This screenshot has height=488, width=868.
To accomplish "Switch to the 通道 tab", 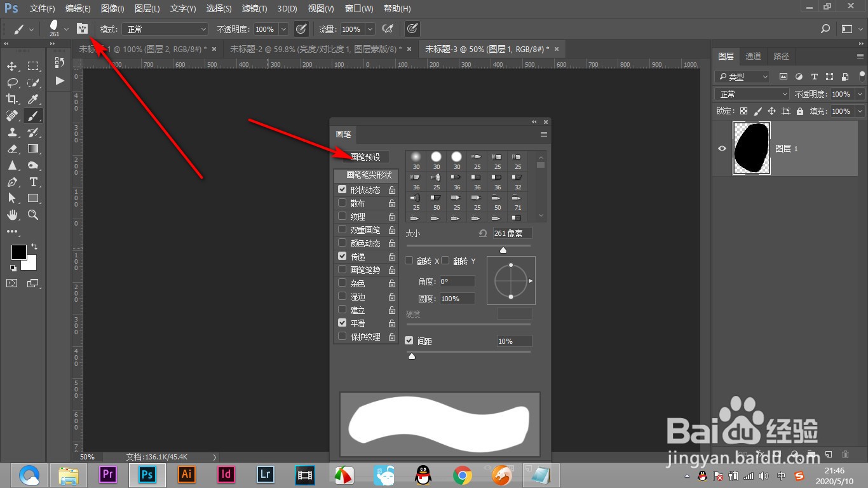I will click(x=753, y=56).
